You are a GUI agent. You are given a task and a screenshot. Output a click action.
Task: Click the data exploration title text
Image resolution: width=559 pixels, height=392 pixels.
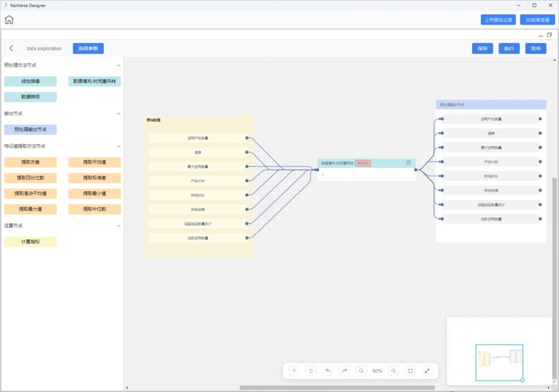44,49
